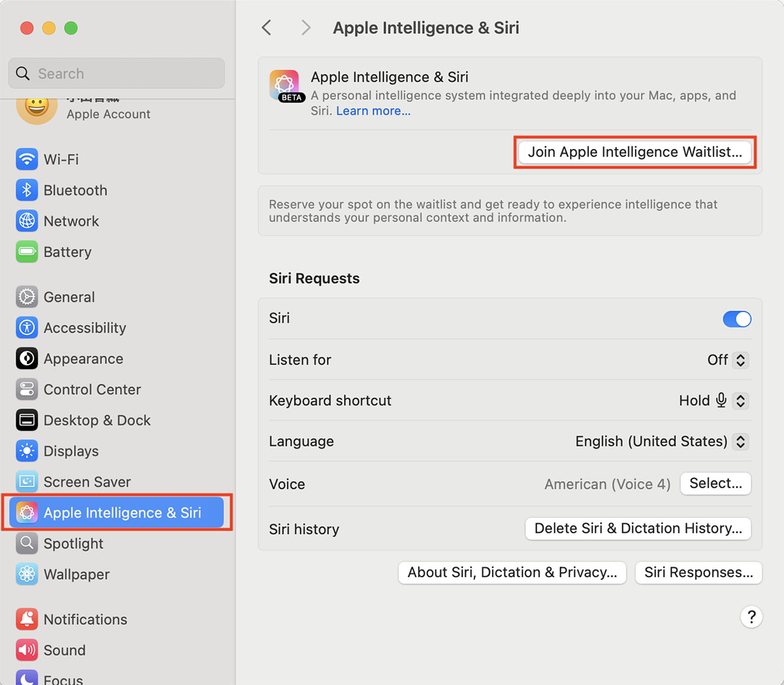Click the Reserve your spot waitlist text
Viewport: 784px width, 685px height.
pos(493,211)
